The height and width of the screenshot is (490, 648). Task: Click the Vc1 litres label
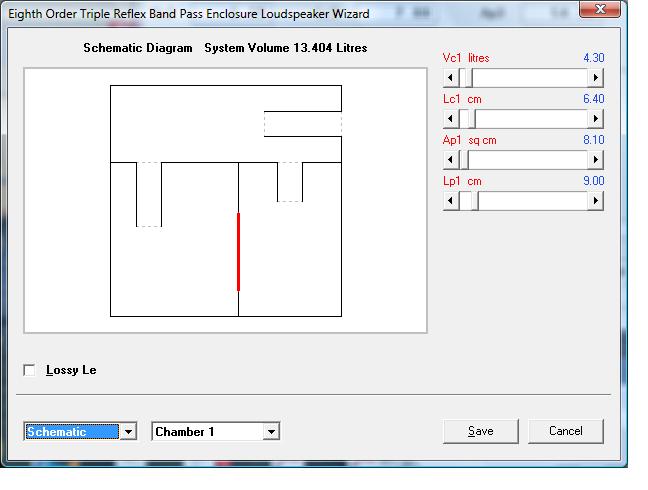click(466, 58)
